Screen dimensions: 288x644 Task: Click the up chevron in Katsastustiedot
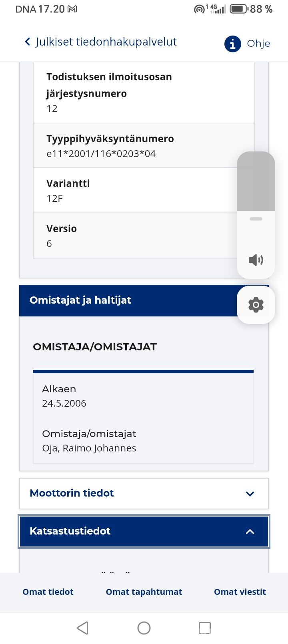(x=250, y=531)
